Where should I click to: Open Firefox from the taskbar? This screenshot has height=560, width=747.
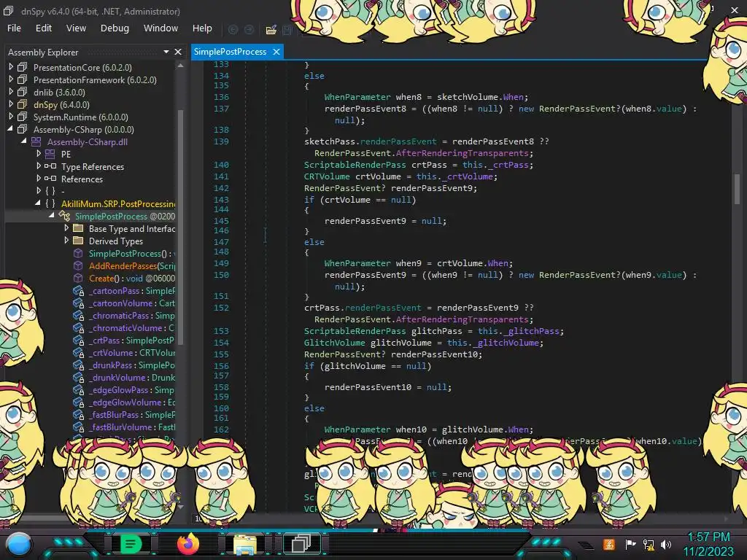tap(188, 543)
